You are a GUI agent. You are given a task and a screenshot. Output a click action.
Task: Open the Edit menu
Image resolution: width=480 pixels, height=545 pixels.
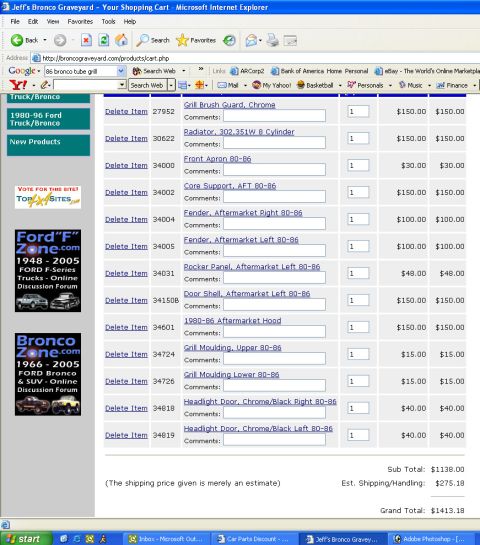point(33,22)
